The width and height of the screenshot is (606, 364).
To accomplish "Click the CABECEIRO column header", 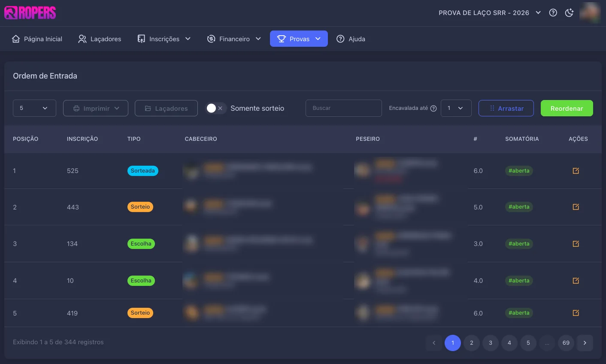I will click(x=201, y=139).
